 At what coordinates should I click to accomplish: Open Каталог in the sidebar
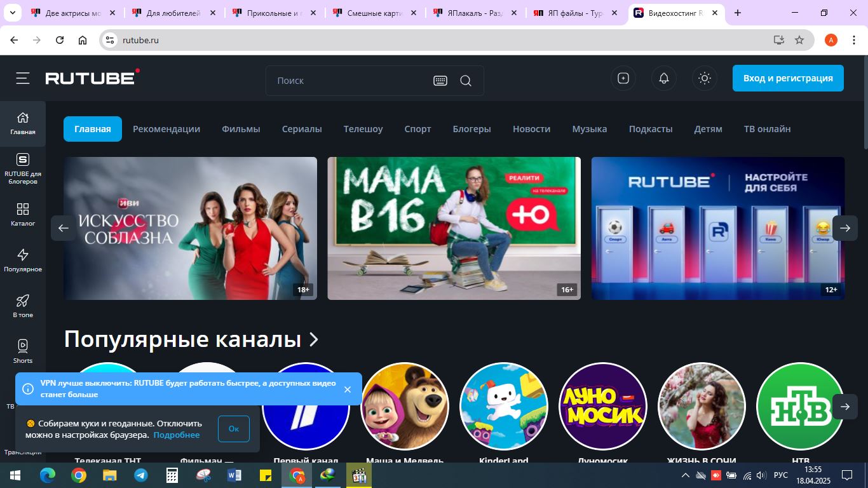coord(23,215)
